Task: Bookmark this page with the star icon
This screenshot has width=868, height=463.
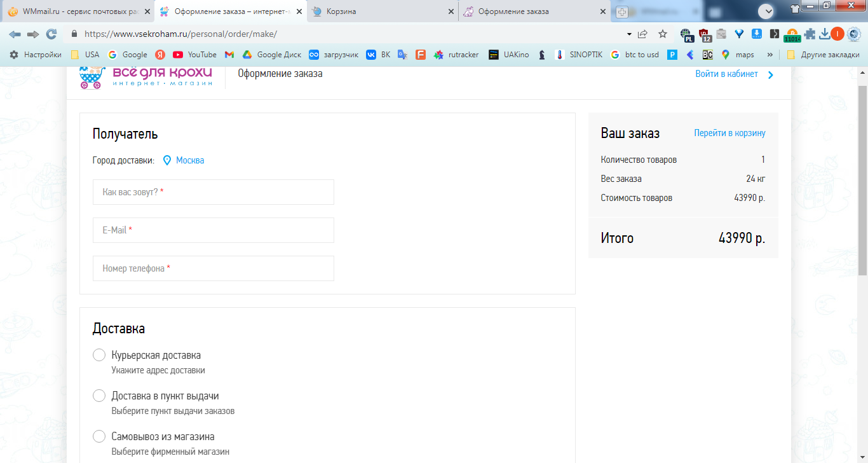Action: pos(663,34)
